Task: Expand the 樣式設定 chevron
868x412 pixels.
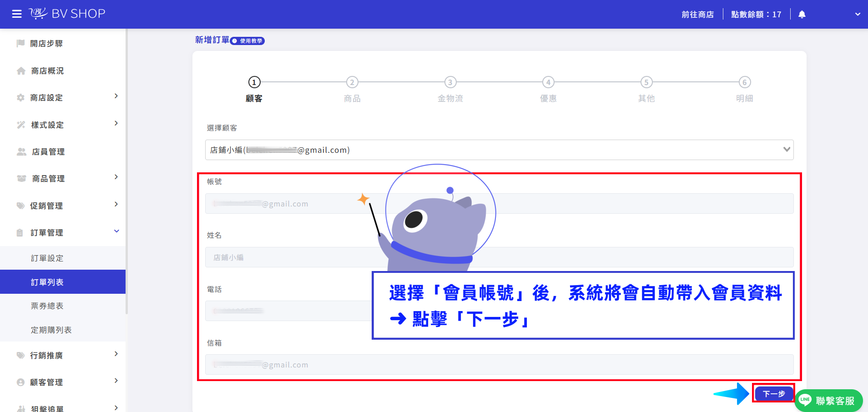Action: point(116,123)
